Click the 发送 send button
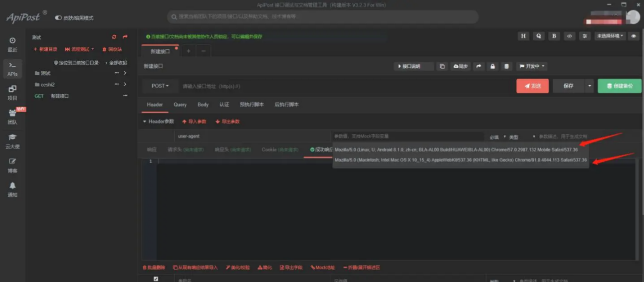Image resolution: width=644 pixels, height=282 pixels. (532, 86)
